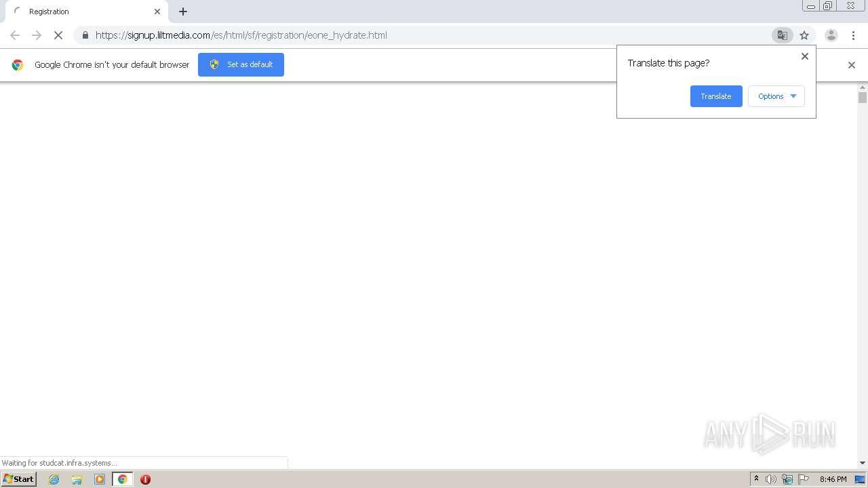Click the Chrome taskbar button
The width and height of the screenshot is (868, 488).
click(x=123, y=479)
